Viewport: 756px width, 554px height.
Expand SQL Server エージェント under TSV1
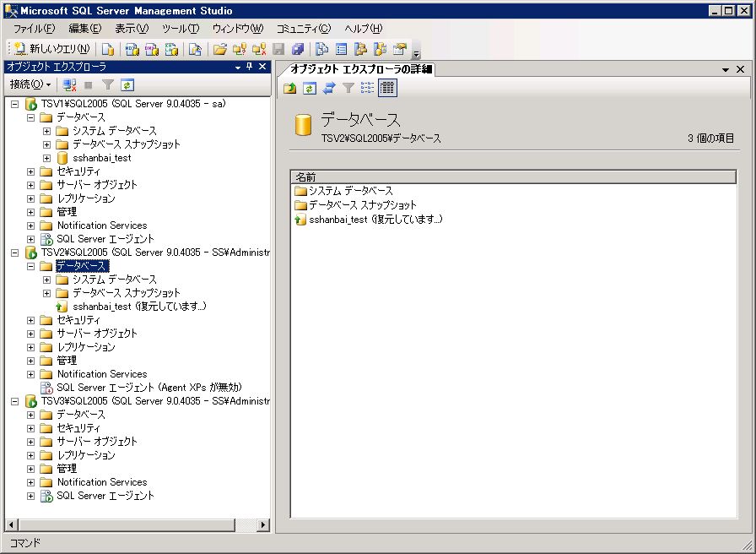(x=31, y=239)
